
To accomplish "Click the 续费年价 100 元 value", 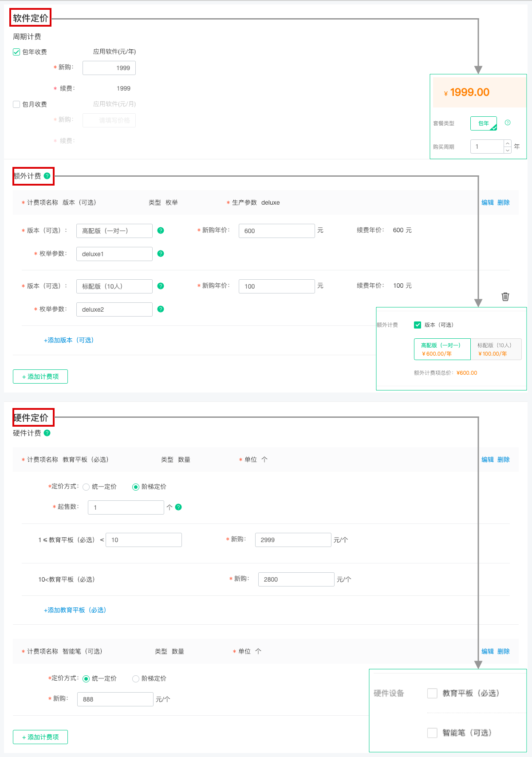I will [402, 285].
